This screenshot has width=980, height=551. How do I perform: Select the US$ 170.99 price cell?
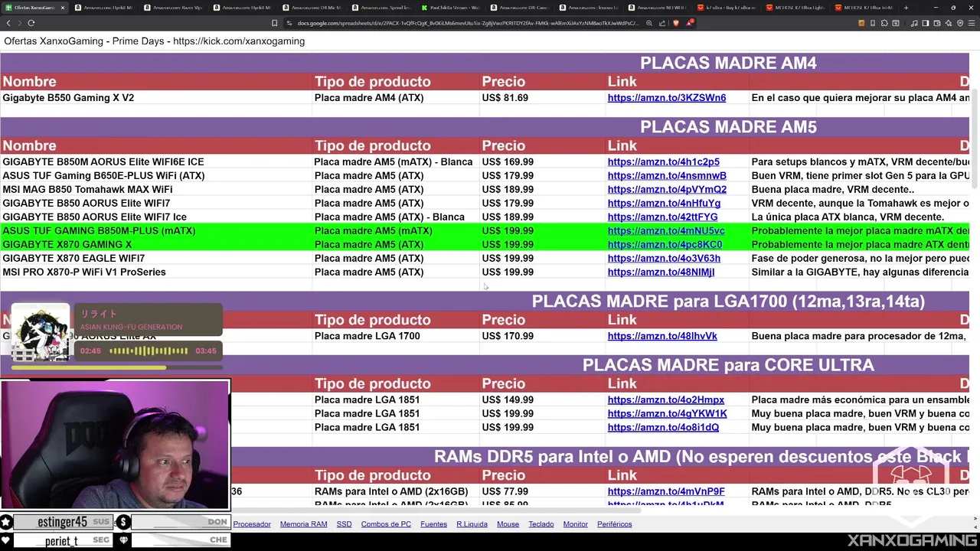[542, 336]
